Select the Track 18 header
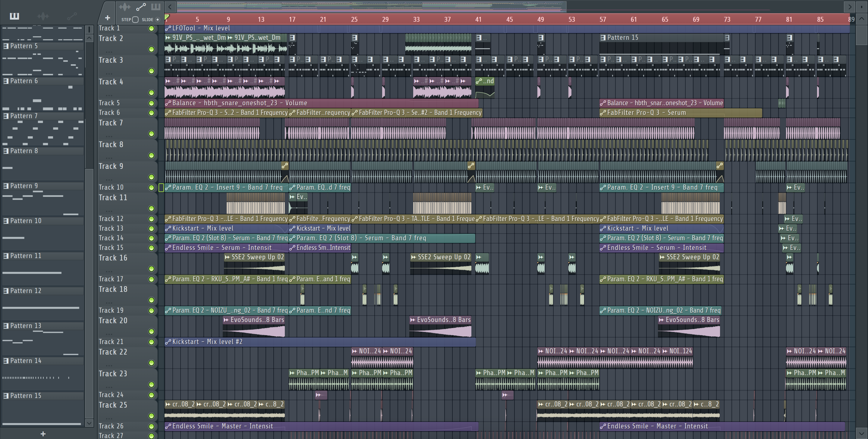 (127, 295)
